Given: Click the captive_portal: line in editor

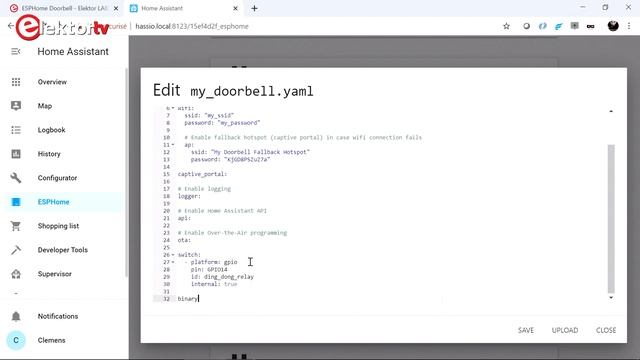Looking at the screenshot, I should click(x=202, y=174).
